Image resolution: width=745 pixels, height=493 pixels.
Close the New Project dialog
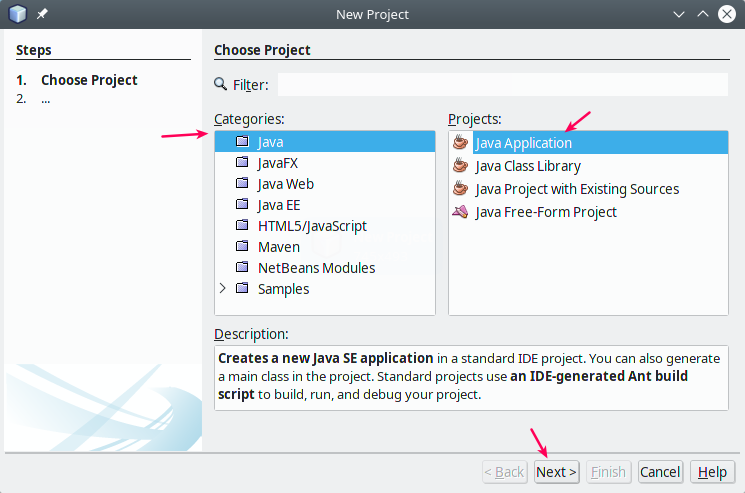click(726, 14)
